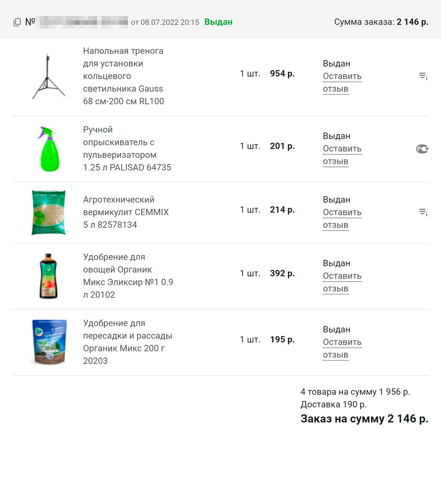
Task: Open the info list icon for CEMMIX vermiculite
Action: [423, 212]
